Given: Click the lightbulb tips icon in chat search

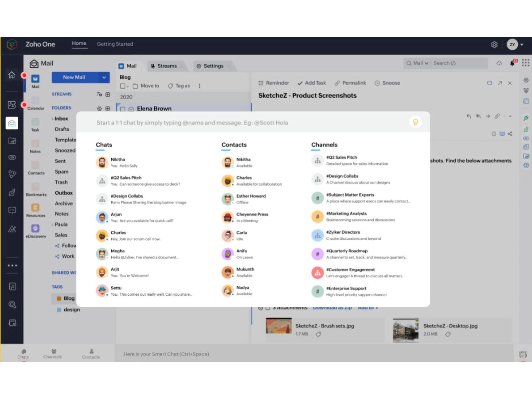Looking at the screenshot, I should 415,122.
